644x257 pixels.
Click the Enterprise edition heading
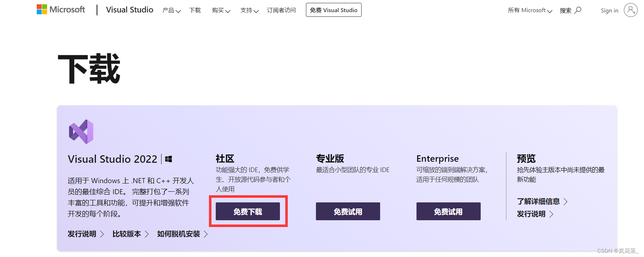[438, 158]
